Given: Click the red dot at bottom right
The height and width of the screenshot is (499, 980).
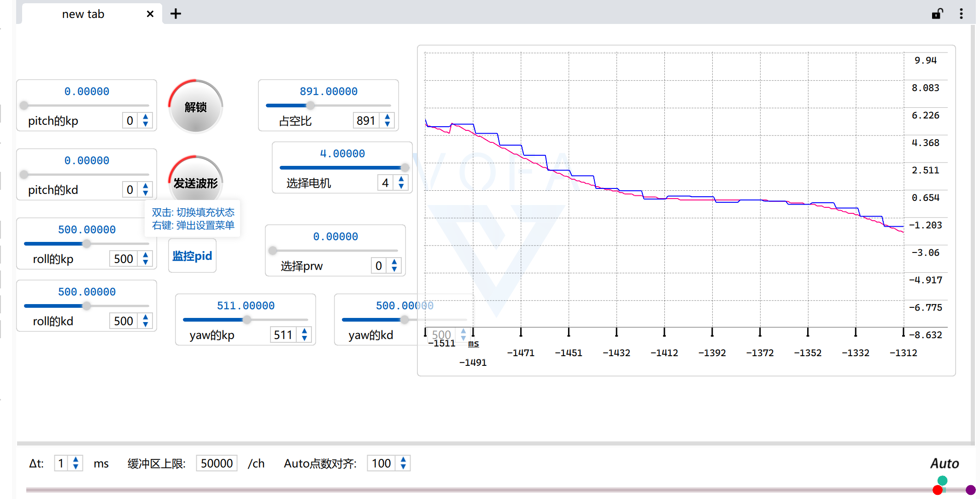Looking at the screenshot, I should pyautogui.click(x=937, y=490).
